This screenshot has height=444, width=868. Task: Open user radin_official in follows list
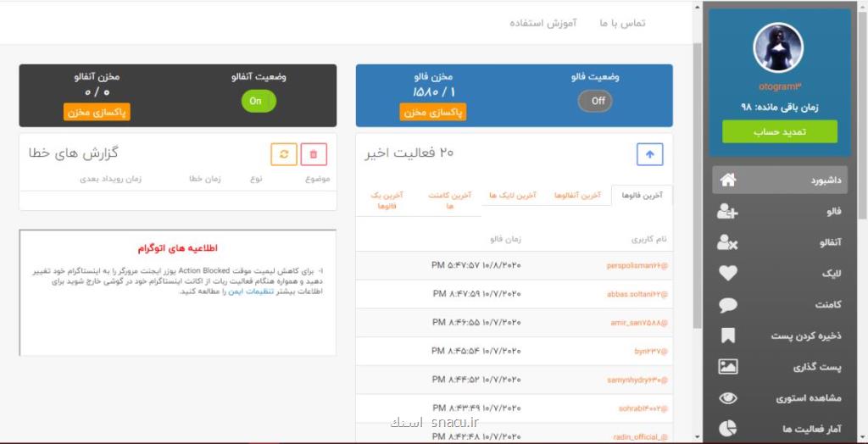(x=641, y=437)
